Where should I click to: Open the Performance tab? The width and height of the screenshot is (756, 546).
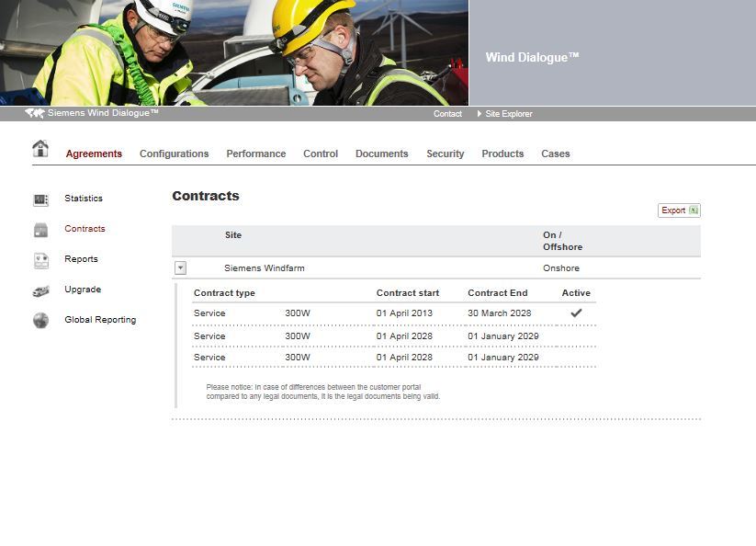(256, 154)
